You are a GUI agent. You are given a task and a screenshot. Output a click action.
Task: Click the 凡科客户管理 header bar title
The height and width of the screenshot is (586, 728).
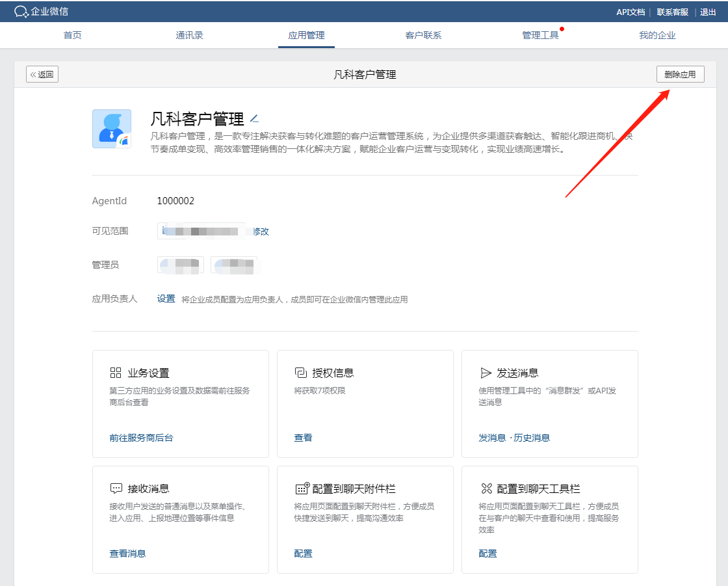click(x=365, y=74)
